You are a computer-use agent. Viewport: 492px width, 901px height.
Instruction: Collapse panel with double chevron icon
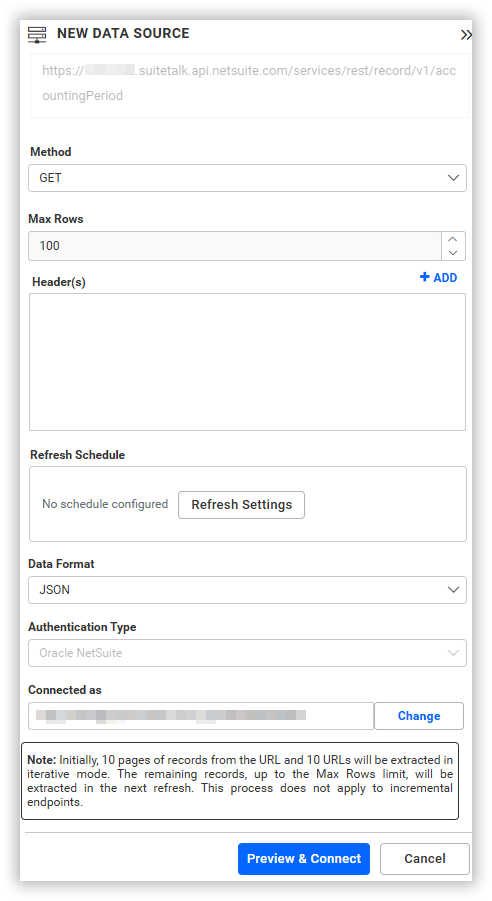point(466,34)
